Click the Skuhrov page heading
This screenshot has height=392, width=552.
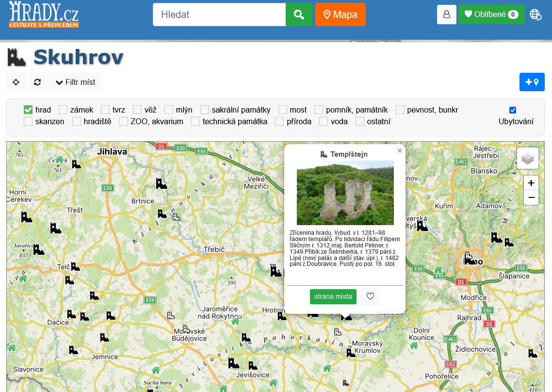[79, 57]
